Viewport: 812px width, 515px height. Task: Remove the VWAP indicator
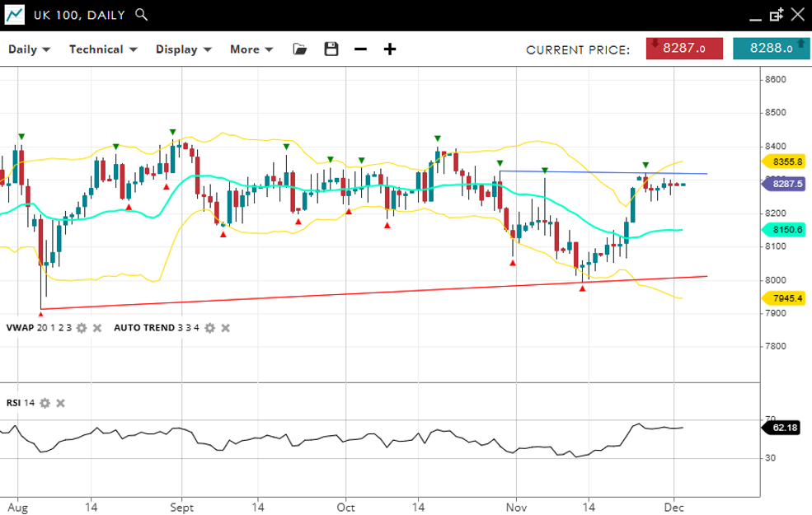96,328
